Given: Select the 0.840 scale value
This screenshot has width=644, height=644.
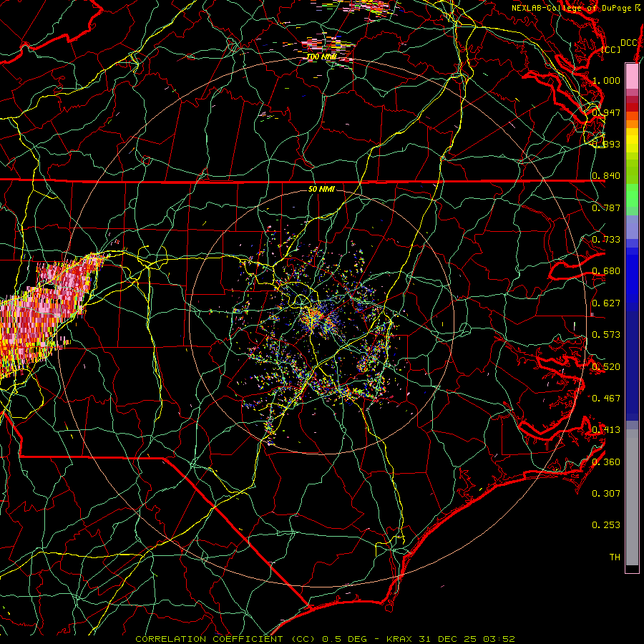Looking at the screenshot, I should click(x=606, y=176).
